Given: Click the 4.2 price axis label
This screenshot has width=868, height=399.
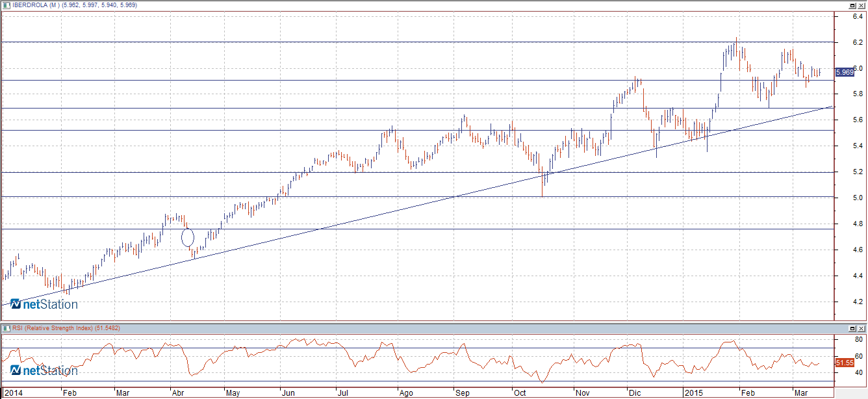Looking at the screenshot, I should pyautogui.click(x=858, y=302).
